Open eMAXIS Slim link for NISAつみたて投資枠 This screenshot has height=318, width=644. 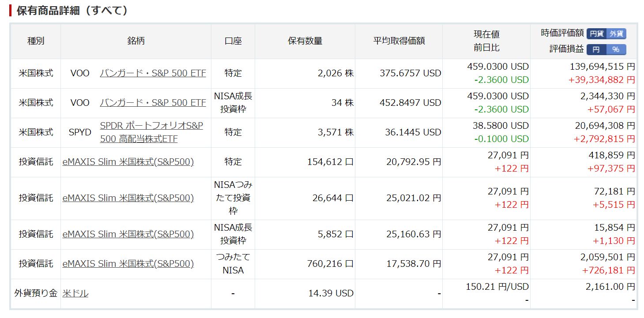coord(128,198)
